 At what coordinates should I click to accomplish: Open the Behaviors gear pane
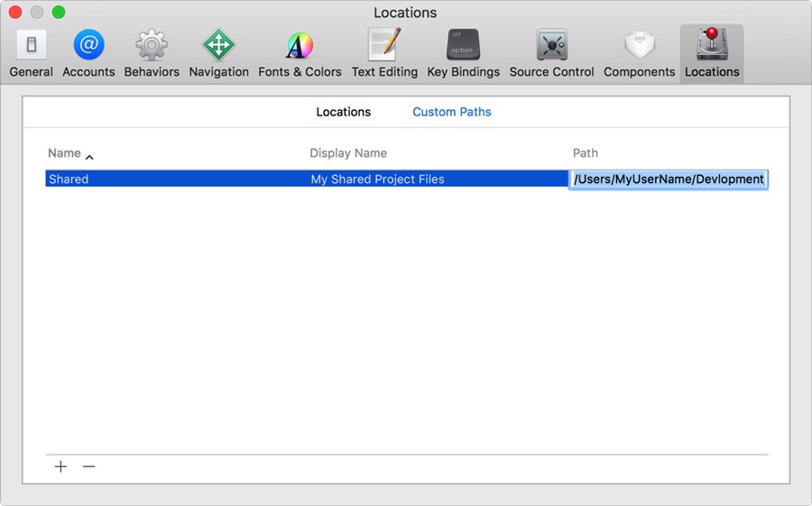(152, 53)
